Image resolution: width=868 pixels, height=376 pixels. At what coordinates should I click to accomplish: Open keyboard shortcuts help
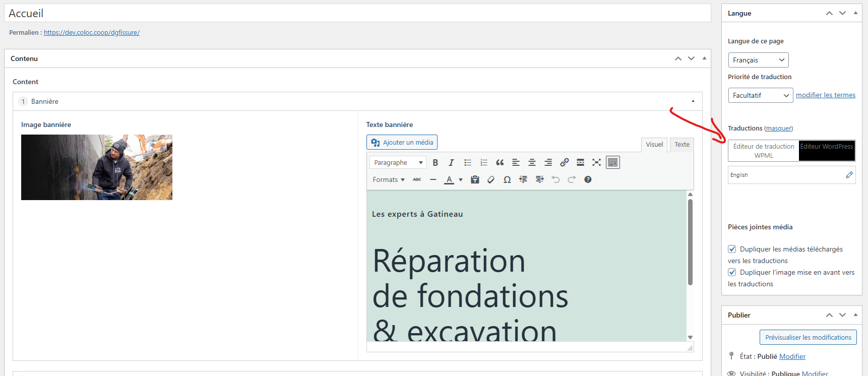588,179
